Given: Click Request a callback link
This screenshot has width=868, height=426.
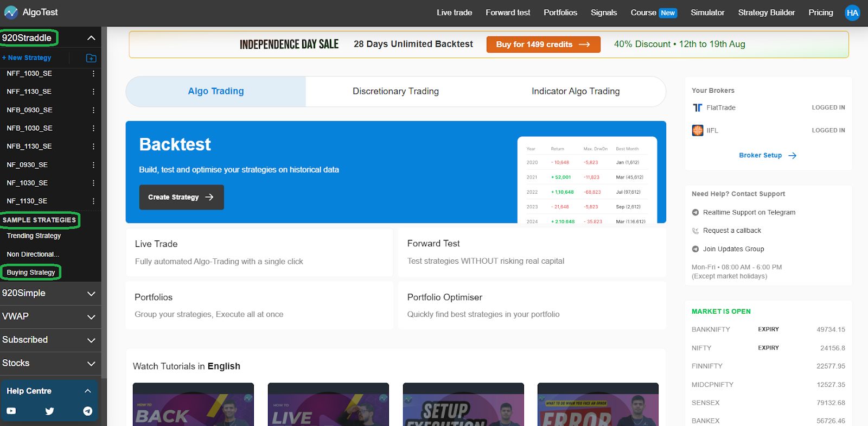Looking at the screenshot, I should (732, 231).
